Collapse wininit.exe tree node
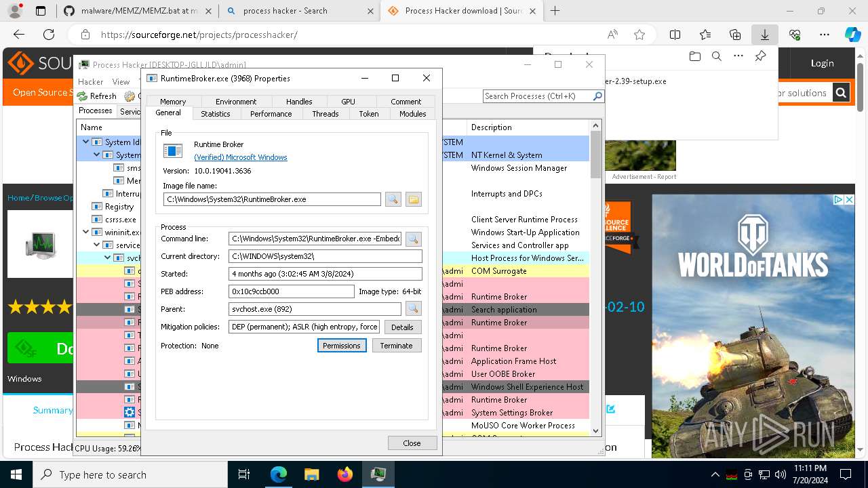This screenshot has height=488, width=868. click(86, 232)
